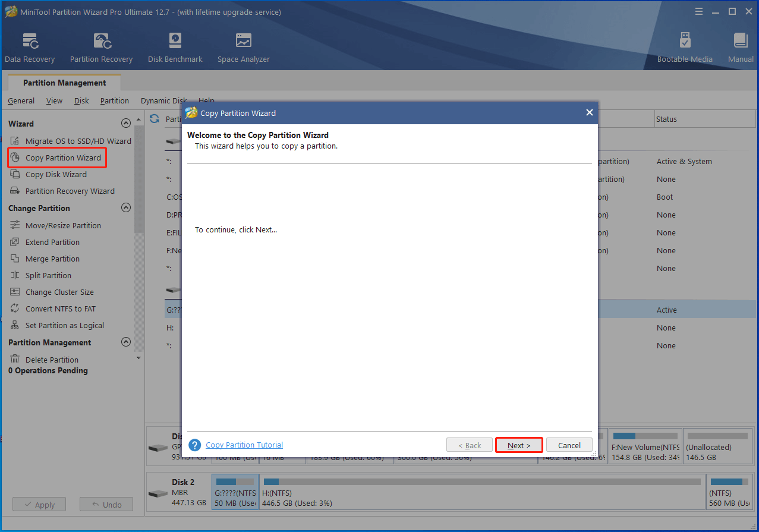Image resolution: width=759 pixels, height=532 pixels.
Task: Click the Migrate OS to SSD/HD Wizard icon
Action: (15, 141)
